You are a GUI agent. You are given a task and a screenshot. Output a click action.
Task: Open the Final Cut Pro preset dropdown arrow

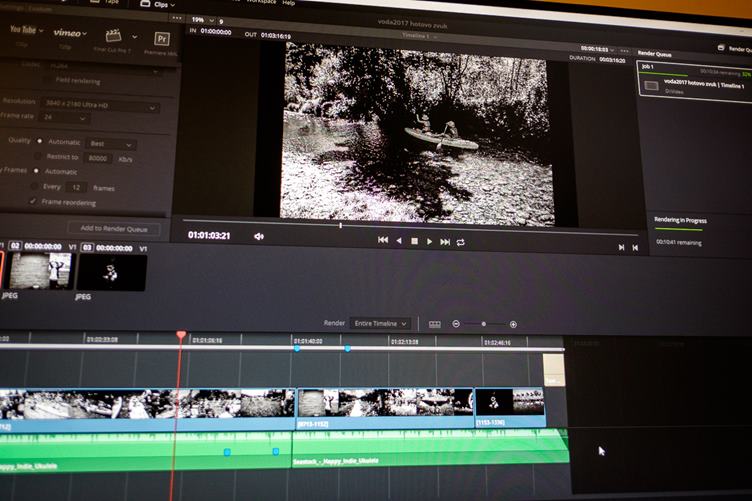tap(135, 36)
